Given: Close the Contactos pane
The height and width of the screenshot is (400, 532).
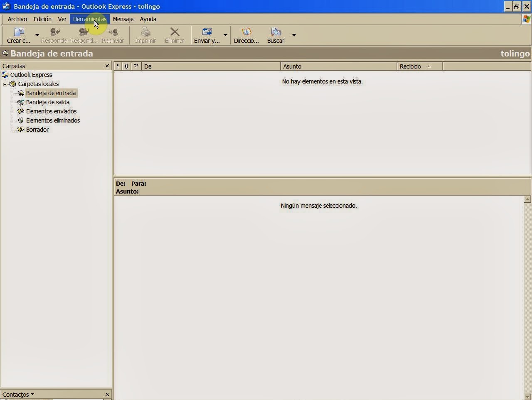Looking at the screenshot, I should [107, 395].
